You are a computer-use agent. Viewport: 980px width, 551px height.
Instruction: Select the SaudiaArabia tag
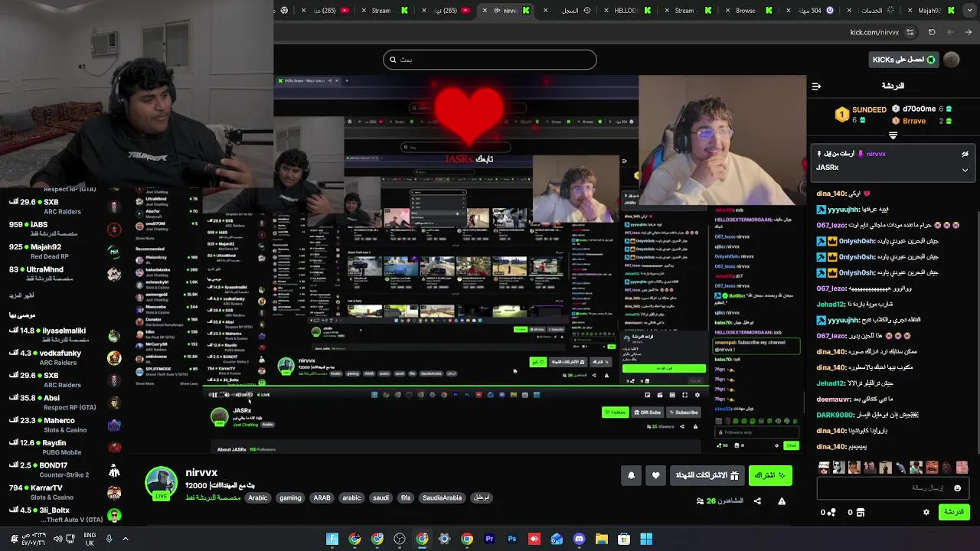[443, 498]
